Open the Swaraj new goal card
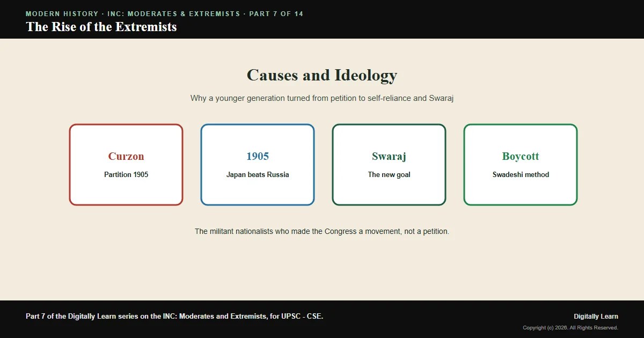 pos(389,165)
